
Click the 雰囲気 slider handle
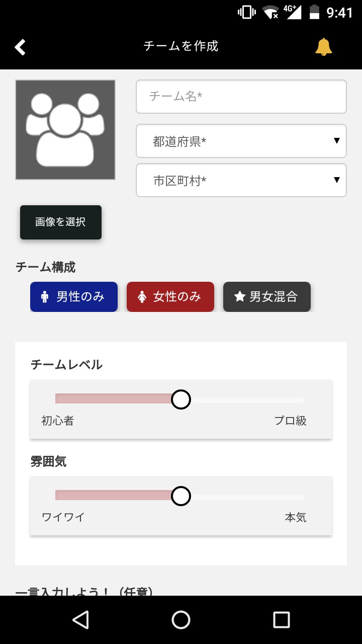click(x=181, y=496)
